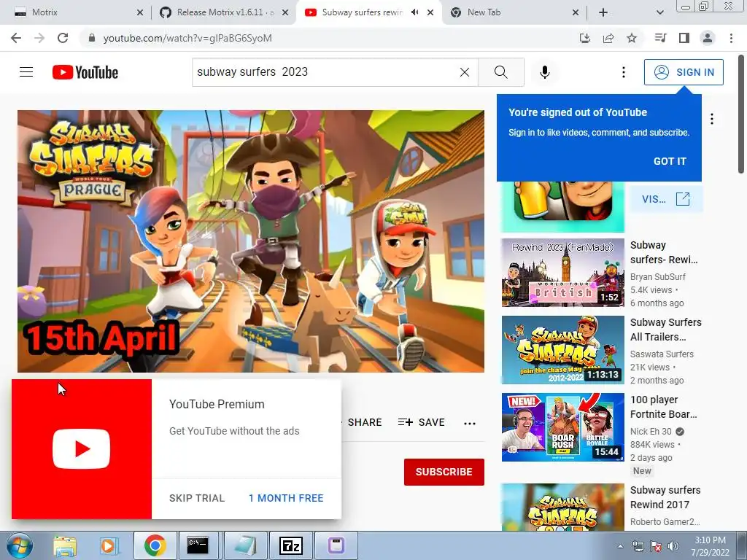
Task: Open more actions ellipsis below video
Action: tap(470, 423)
